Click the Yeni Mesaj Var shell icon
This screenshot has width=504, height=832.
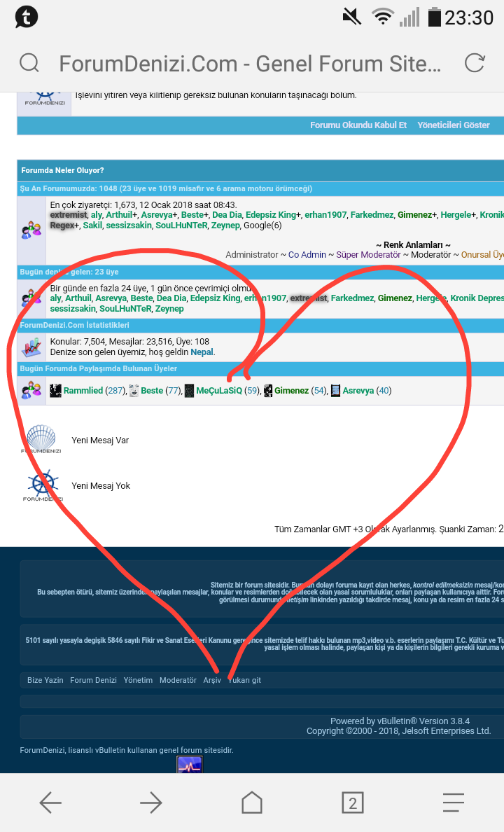pos(41,439)
